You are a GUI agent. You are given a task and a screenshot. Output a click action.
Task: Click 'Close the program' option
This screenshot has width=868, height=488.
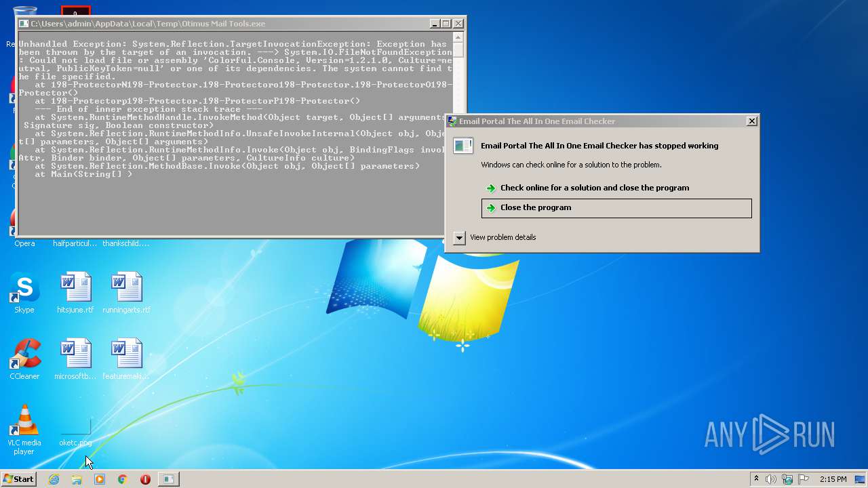coord(616,208)
